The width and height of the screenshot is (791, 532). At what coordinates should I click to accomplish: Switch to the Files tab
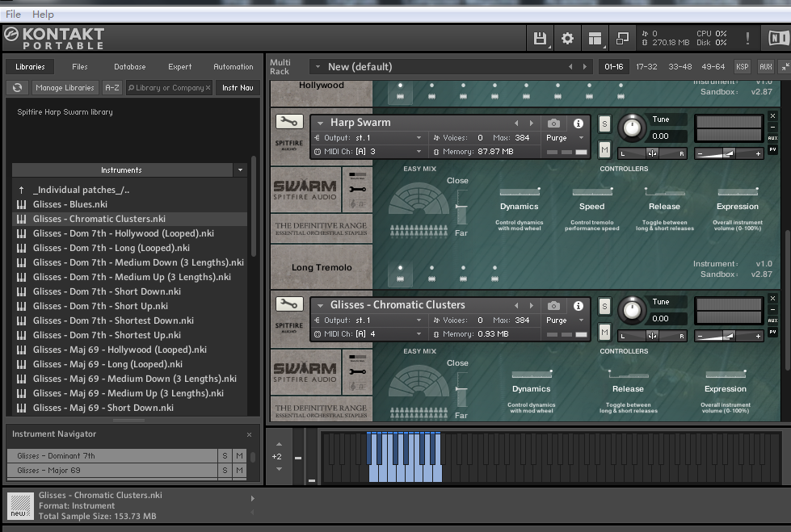tap(80, 66)
